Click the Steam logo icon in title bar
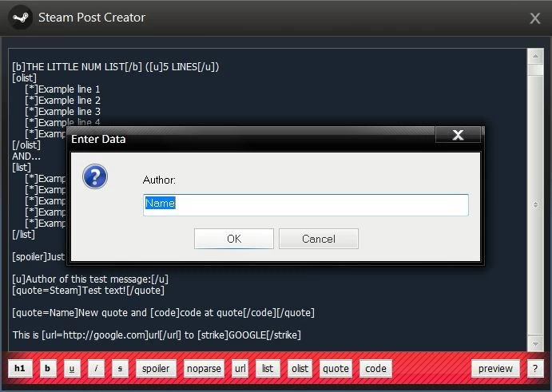This screenshot has height=392, width=552. 20,18
